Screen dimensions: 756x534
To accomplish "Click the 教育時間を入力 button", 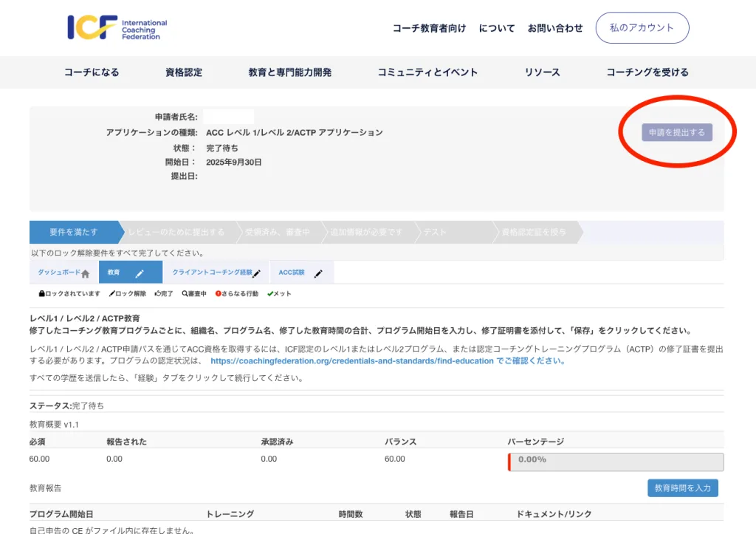I will [682, 488].
